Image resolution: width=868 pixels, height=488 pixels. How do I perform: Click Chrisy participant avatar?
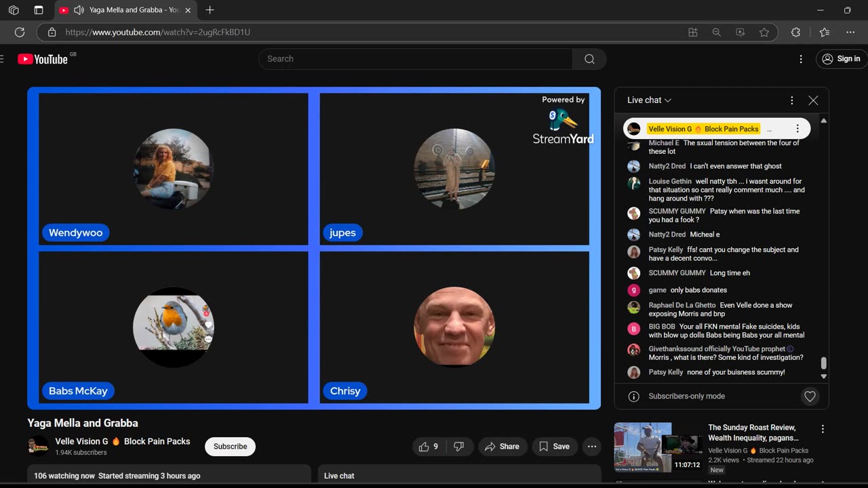(454, 327)
